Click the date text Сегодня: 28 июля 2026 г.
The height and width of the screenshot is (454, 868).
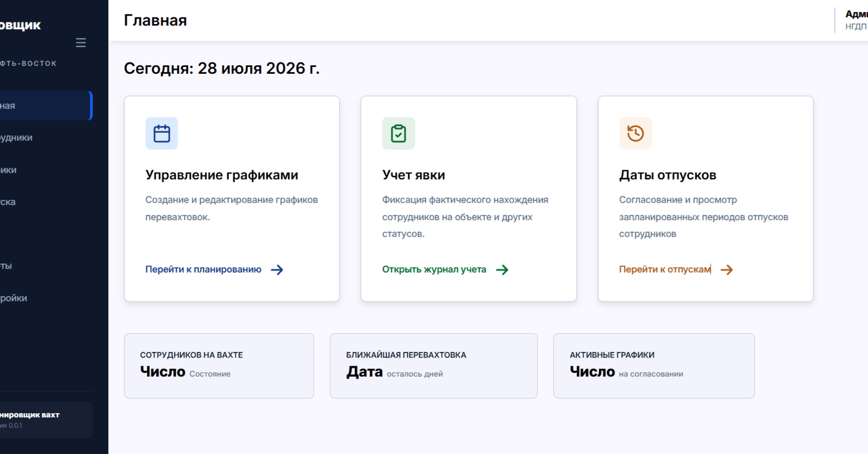(222, 68)
